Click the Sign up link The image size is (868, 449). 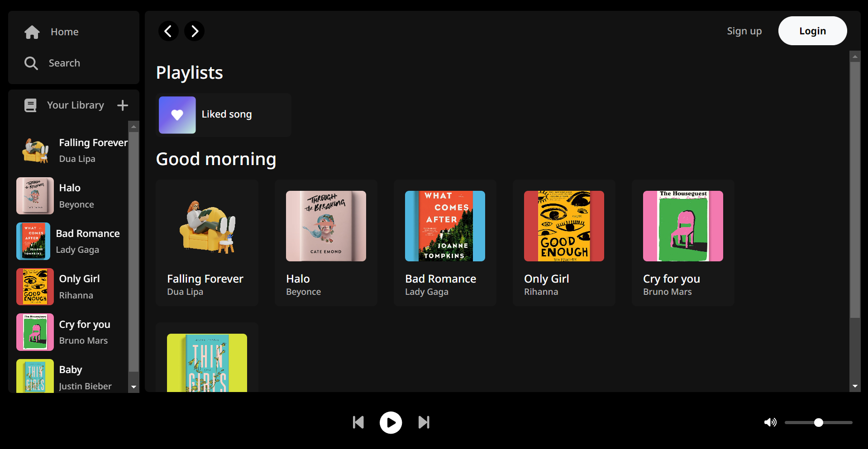744,31
